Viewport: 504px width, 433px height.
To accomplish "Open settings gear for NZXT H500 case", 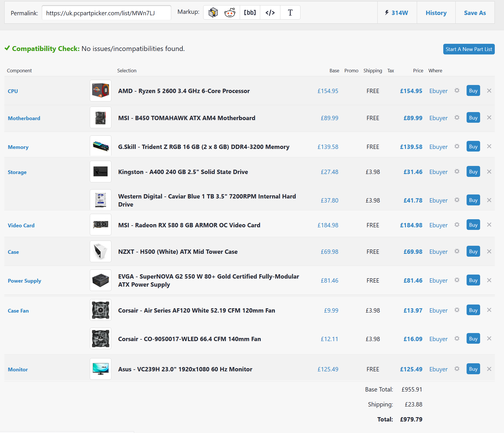I will coord(457,251).
